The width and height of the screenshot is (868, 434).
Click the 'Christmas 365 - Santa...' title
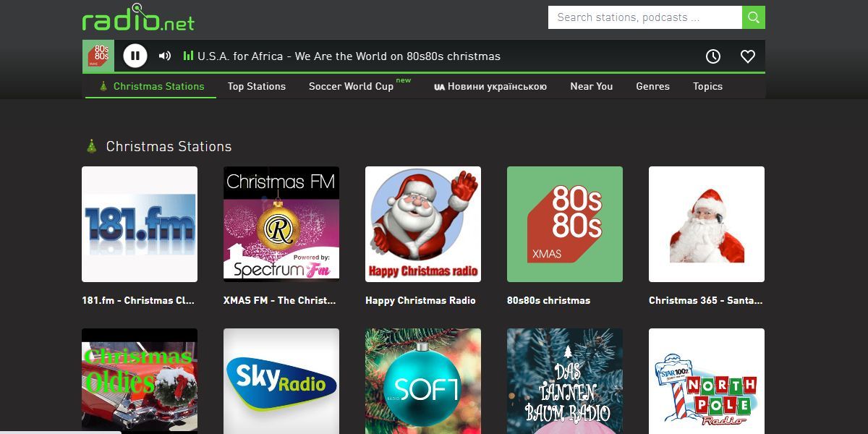pyautogui.click(x=706, y=300)
